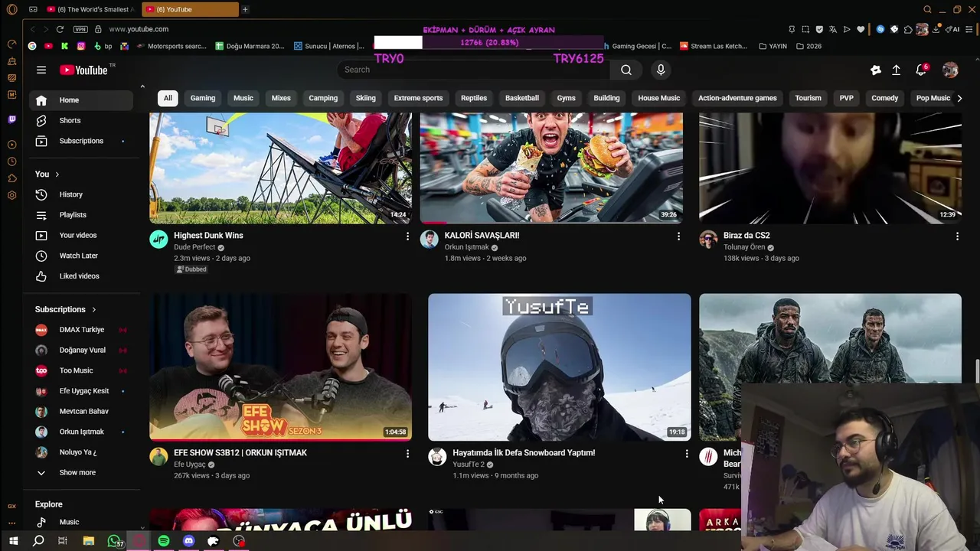Select the All filter chip
Image resolution: width=980 pixels, height=551 pixels.
tap(168, 98)
